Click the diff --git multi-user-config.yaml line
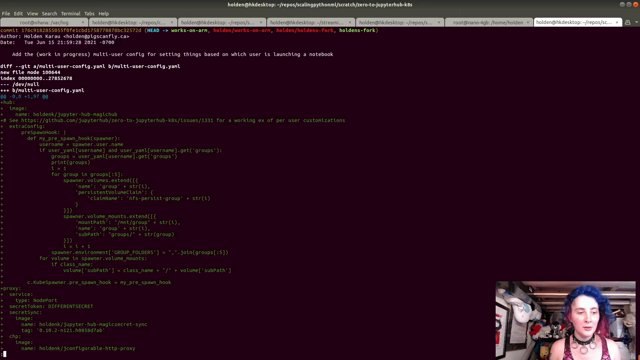The width and height of the screenshot is (640, 360). click(x=90, y=66)
